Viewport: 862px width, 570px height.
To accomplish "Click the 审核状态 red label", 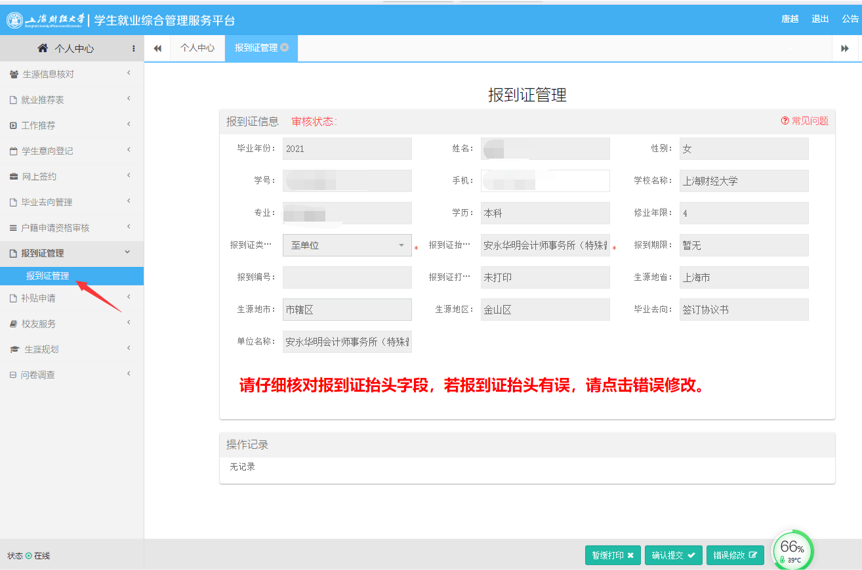I will 314,122.
